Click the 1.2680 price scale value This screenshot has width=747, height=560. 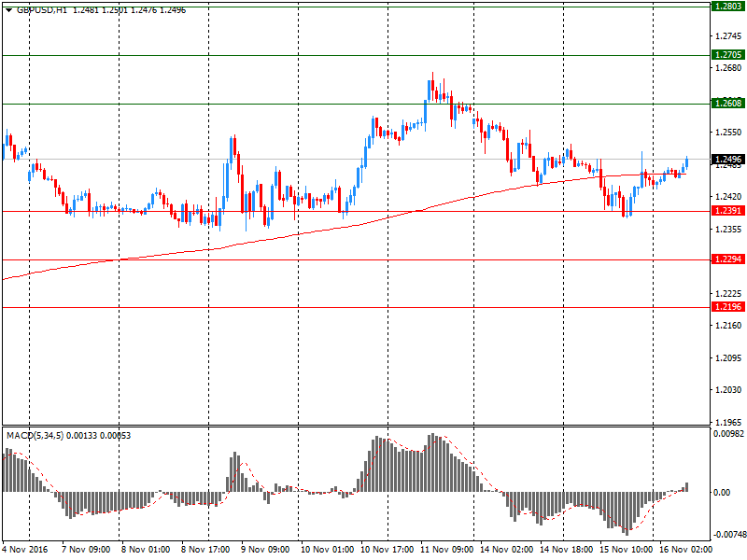click(x=728, y=68)
